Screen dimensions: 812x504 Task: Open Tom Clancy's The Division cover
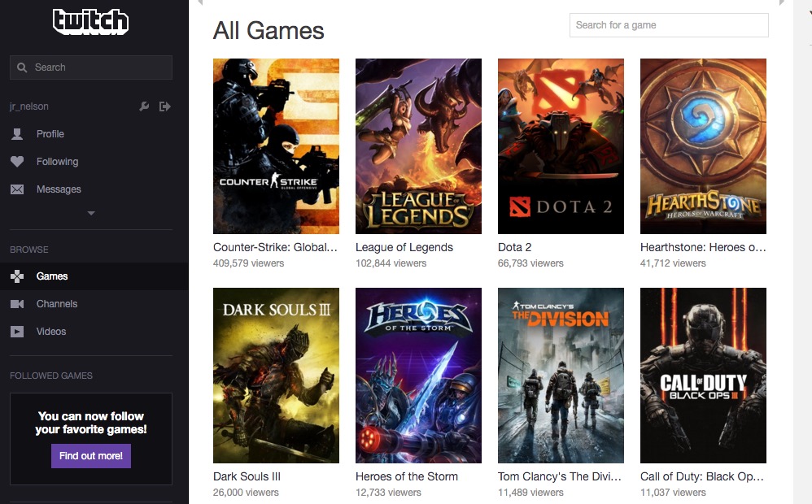[x=561, y=376]
